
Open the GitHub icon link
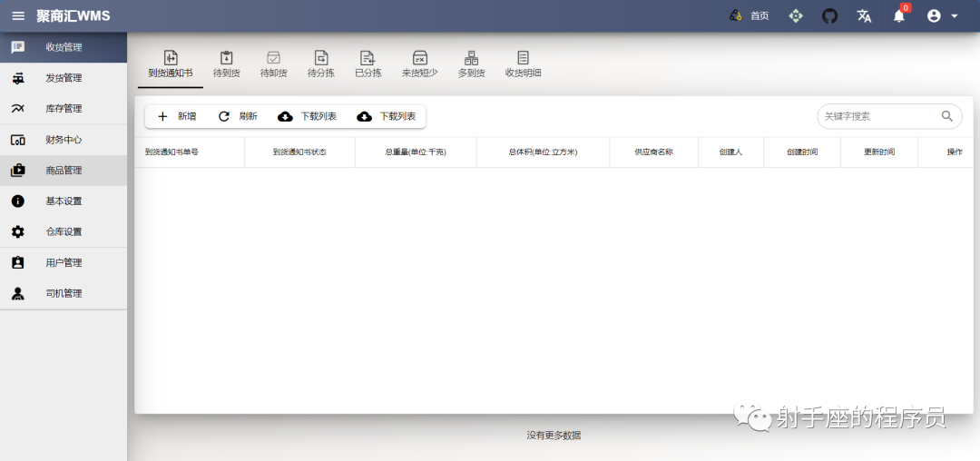(x=829, y=16)
